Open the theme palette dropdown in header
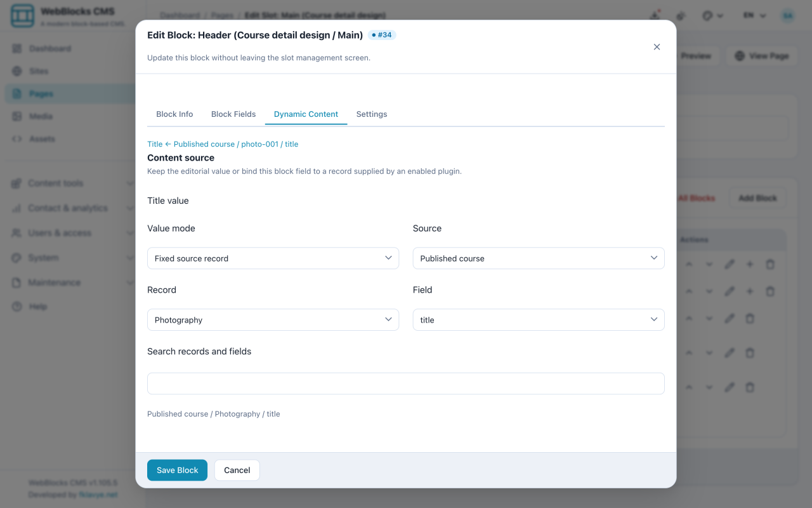This screenshot has width=812, height=508. tap(712, 15)
